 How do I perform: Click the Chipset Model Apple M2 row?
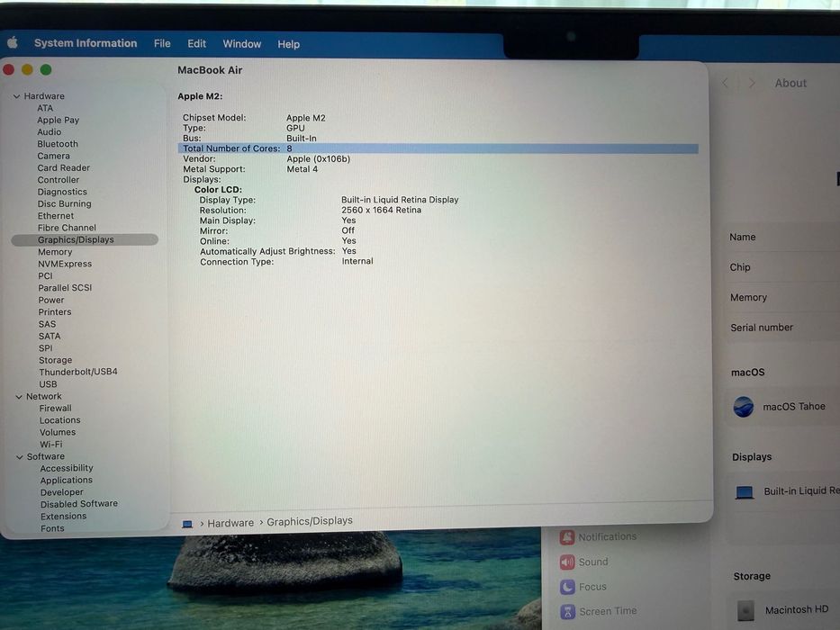(x=254, y=118)
